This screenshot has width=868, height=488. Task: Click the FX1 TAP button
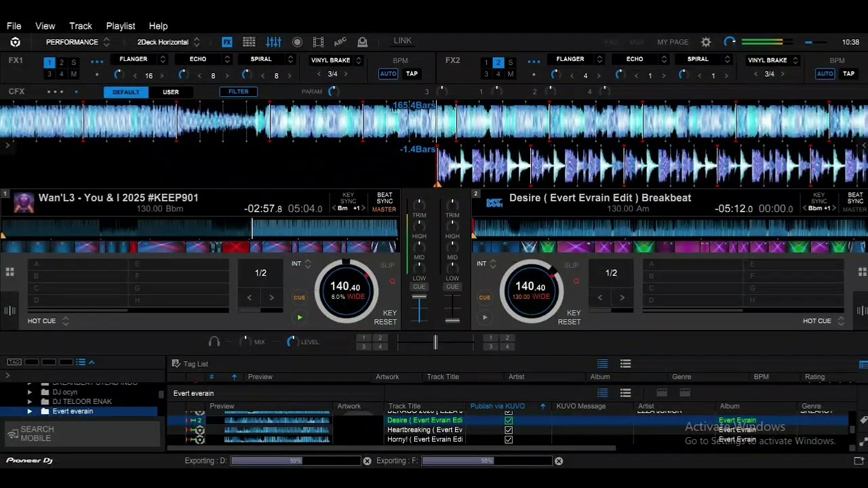tap(412, 74)
